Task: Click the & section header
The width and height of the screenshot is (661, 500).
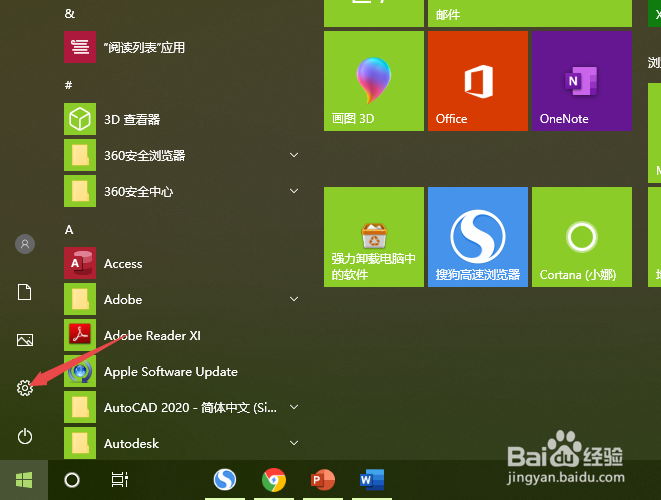Action: point(70,14)
